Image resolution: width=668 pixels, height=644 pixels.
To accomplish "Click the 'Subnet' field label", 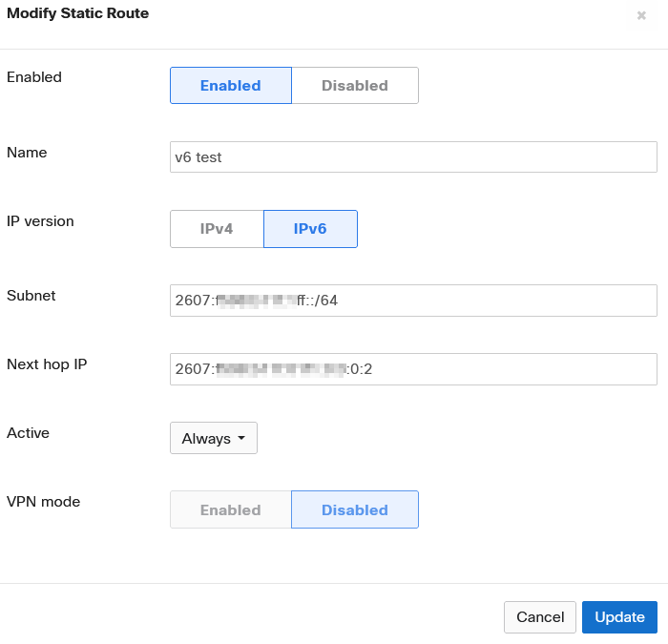I will [x=31, y=296].
